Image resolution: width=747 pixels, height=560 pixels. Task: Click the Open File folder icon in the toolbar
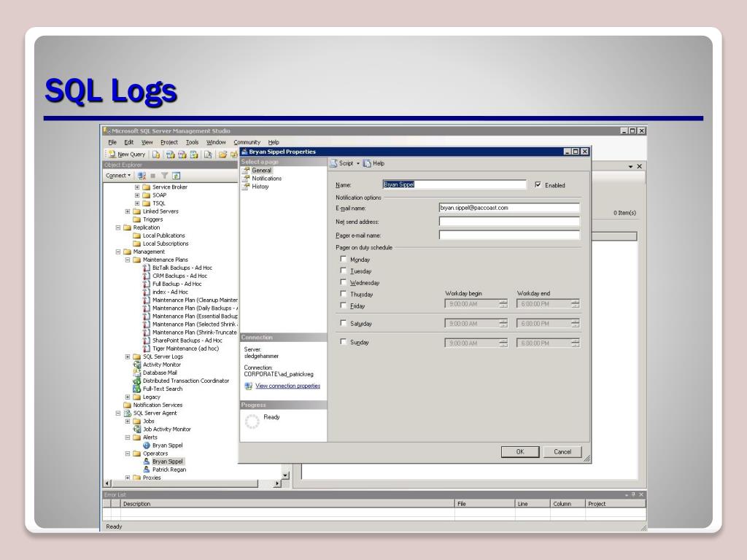[x=222, y=155]
